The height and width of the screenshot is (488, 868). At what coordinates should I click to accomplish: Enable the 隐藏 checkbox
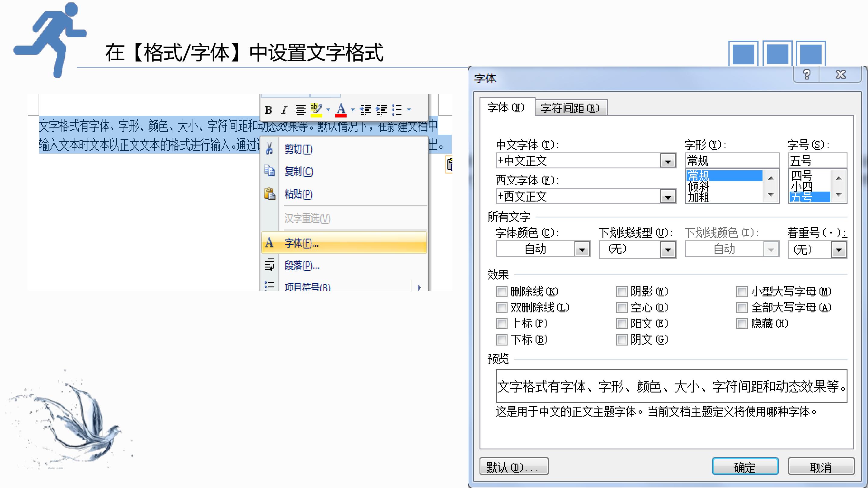click(742, 324)
